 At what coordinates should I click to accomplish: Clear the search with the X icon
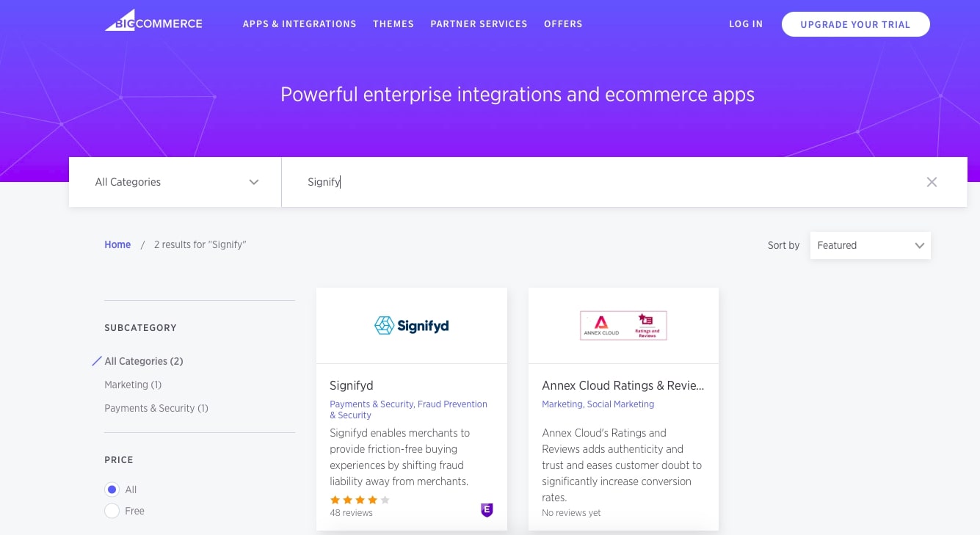[932, 182]
